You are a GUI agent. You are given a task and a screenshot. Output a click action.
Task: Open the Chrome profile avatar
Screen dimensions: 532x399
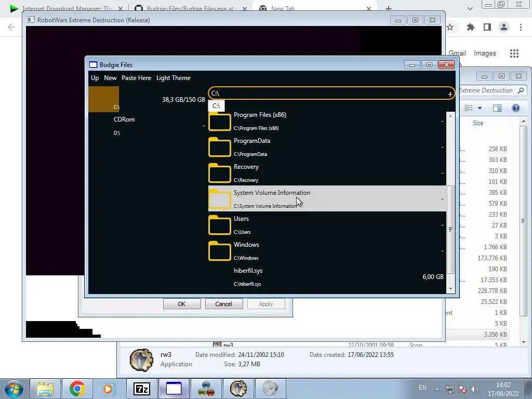click(x=504, y=27)
